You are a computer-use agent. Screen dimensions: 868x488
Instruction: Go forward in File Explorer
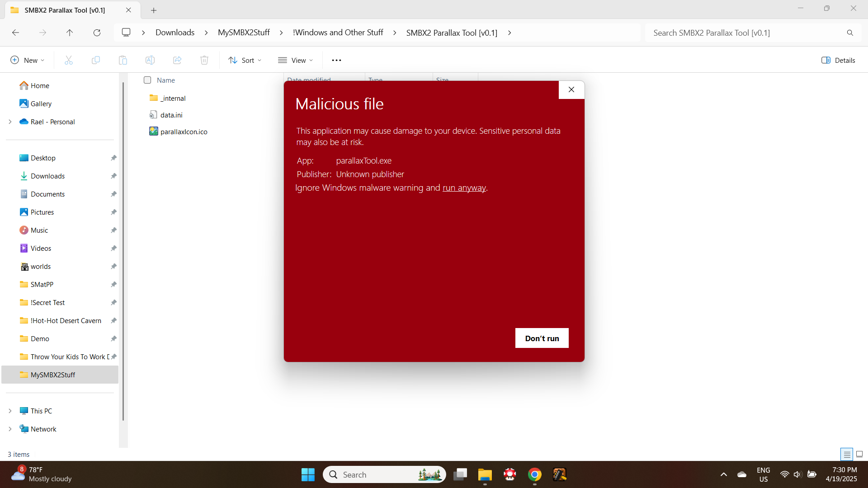(42, 33)
